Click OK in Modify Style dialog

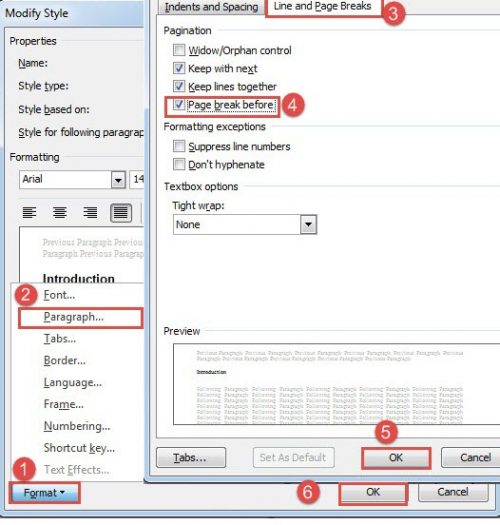[373, 492]
